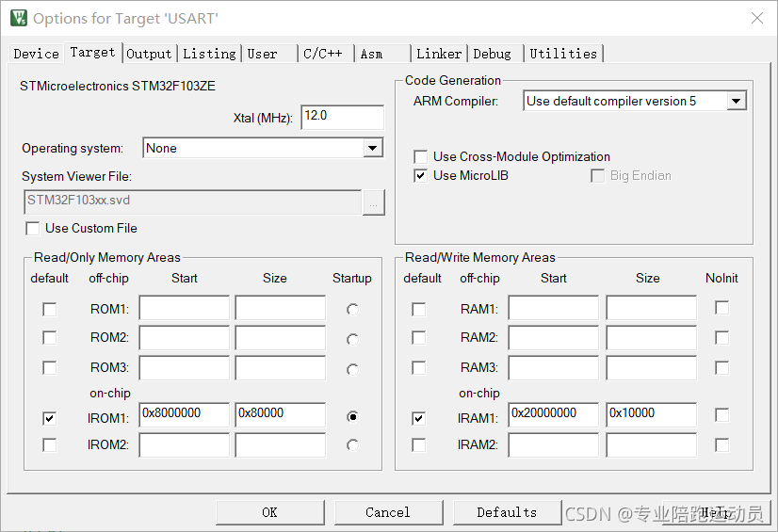Go to the Listing tab
This screenshot has width=778, height=532.
pyautogui.click(x=209, y=54)
